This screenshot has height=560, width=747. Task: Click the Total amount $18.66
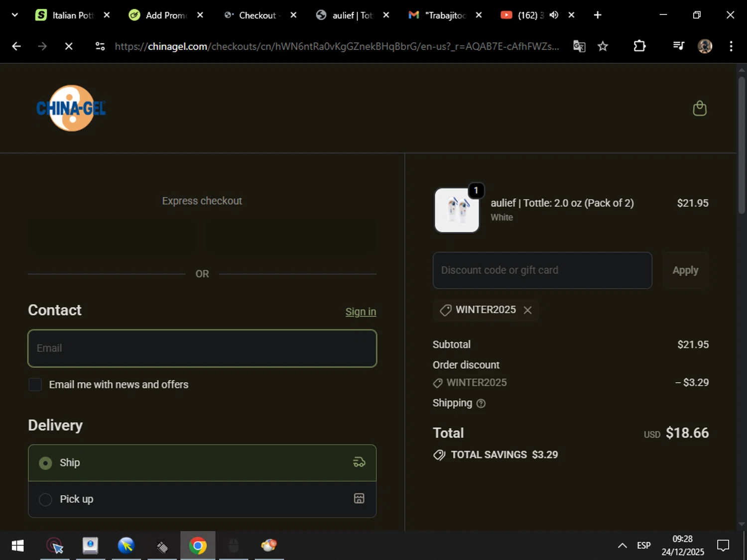click(x=687, y=433)
